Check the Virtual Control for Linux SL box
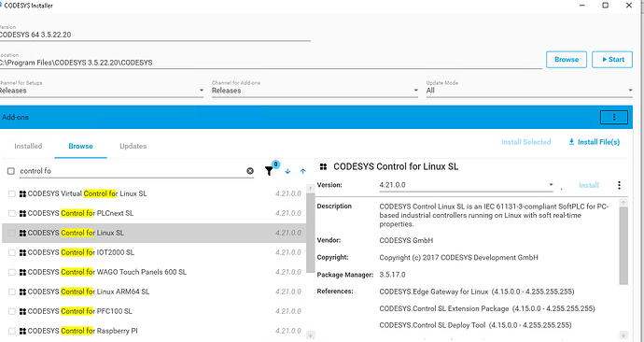 click(11, 193)
